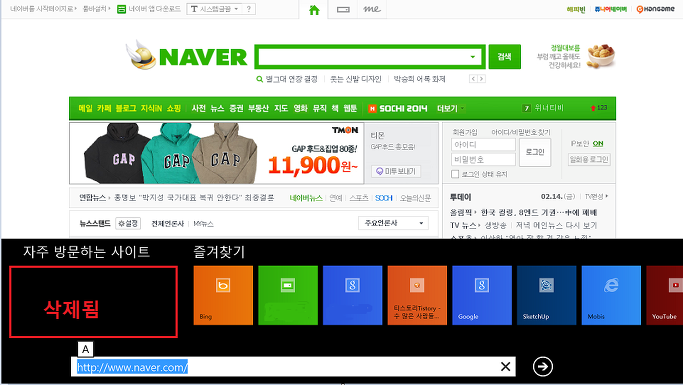This screenshot has height=385, width=683.
Task: Click the nuts bowl thumbnail ad
Action: click(x=601, y=56)
